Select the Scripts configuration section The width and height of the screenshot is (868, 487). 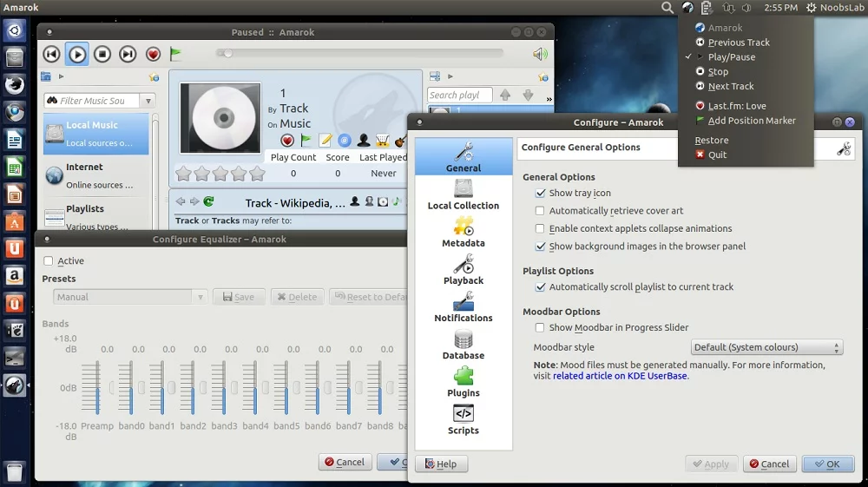pyautogui.click(x=464, y=419)
